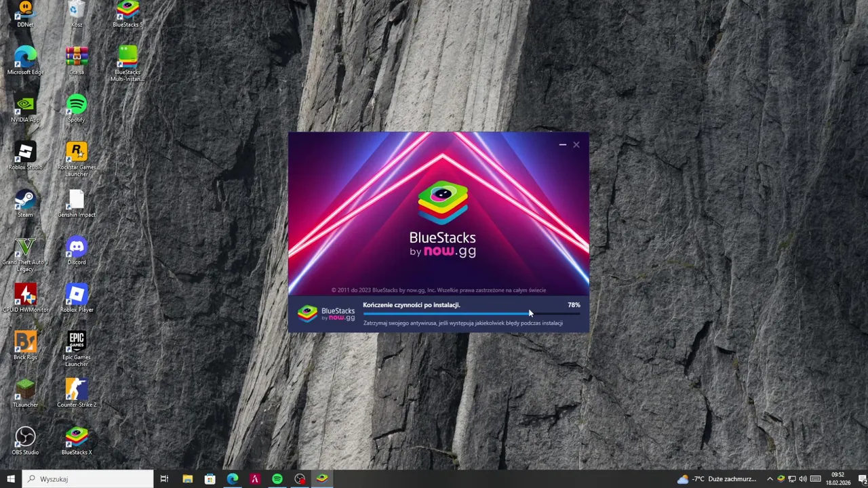Switch to Edge on the taskbar
This screenshot has width=868, height=488.
pyautogui.click(x=233, y=479)
